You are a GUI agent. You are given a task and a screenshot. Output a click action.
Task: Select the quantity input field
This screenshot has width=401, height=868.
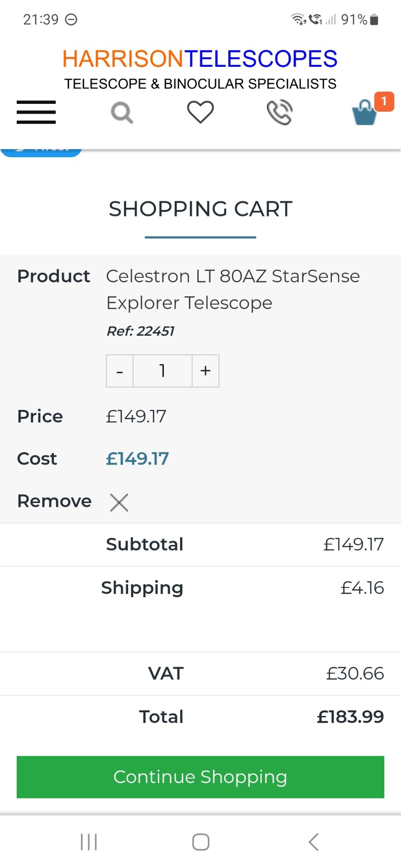162,371
